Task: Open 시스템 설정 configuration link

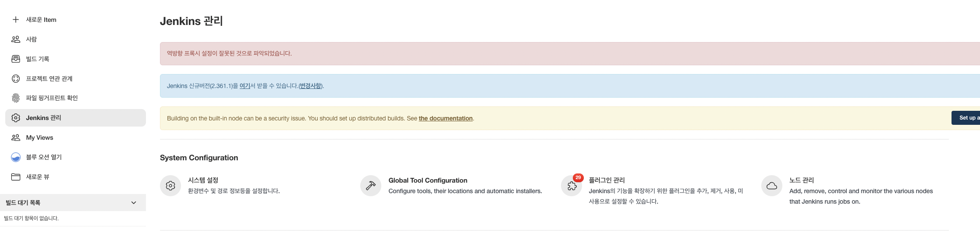Action: click(x=203, y=180)
